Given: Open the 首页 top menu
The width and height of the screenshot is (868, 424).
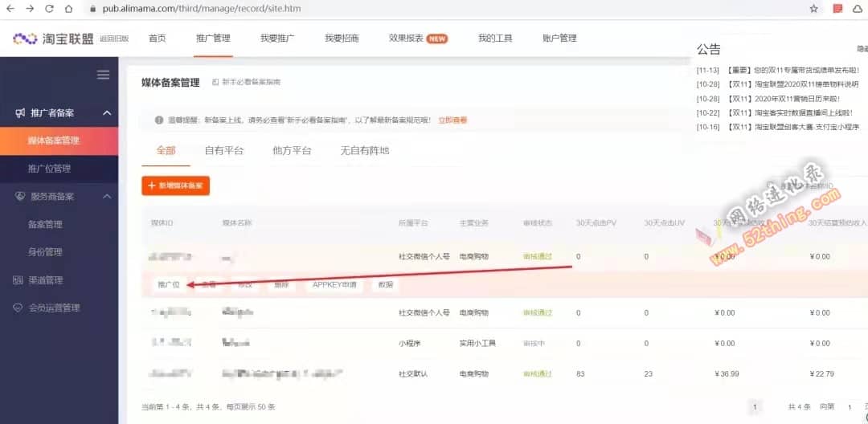Looking at the screenshot, I should (158, 39).
